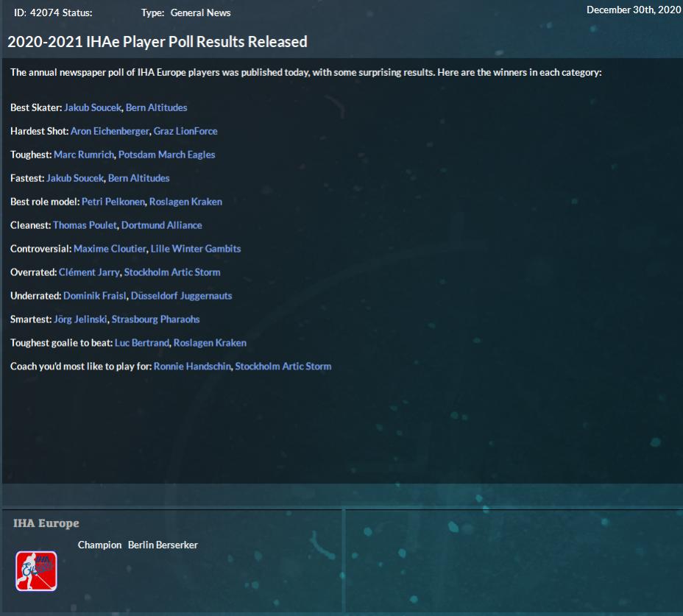Open Graz LionForce team page
683x616 pixels.
[x=185, y=131]
